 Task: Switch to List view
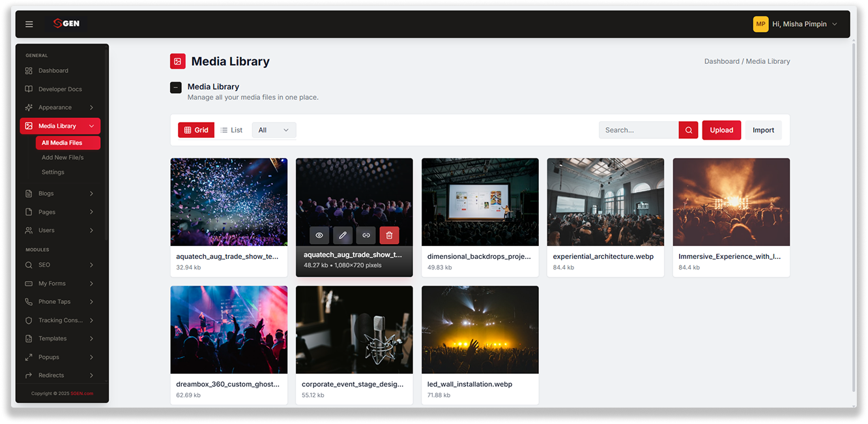[x=231, y=130]
